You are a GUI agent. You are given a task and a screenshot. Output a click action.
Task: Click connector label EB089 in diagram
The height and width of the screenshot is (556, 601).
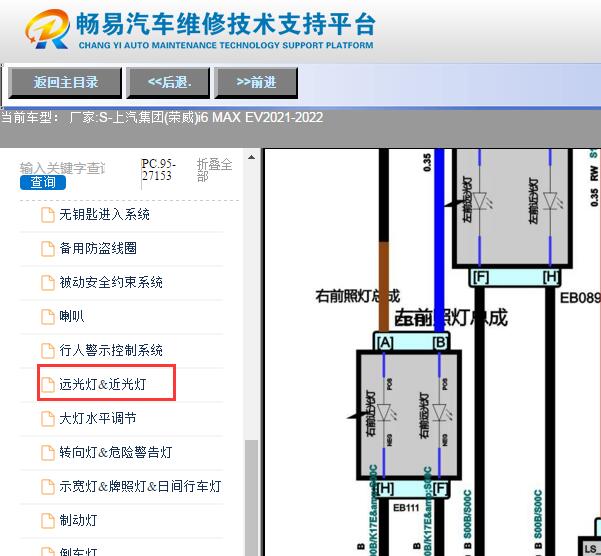tap(580, 298)
